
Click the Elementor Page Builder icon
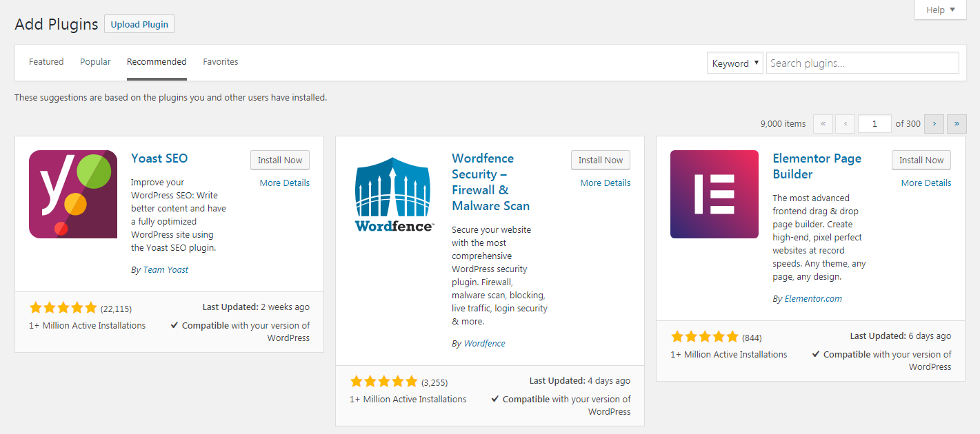714,194
